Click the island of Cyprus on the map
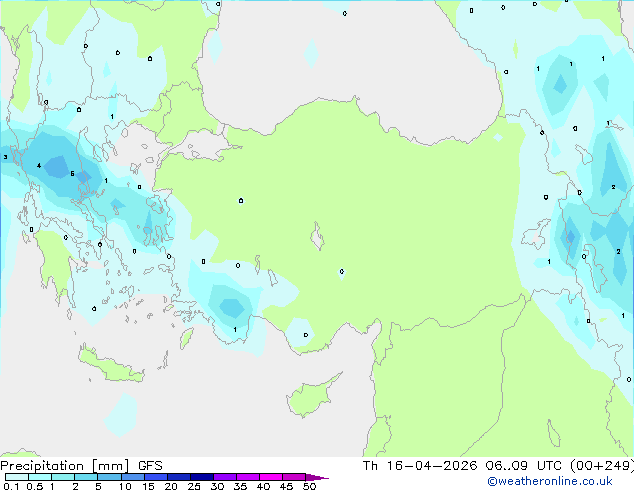This screenshot has height=490, width=634. click(312, 397)
